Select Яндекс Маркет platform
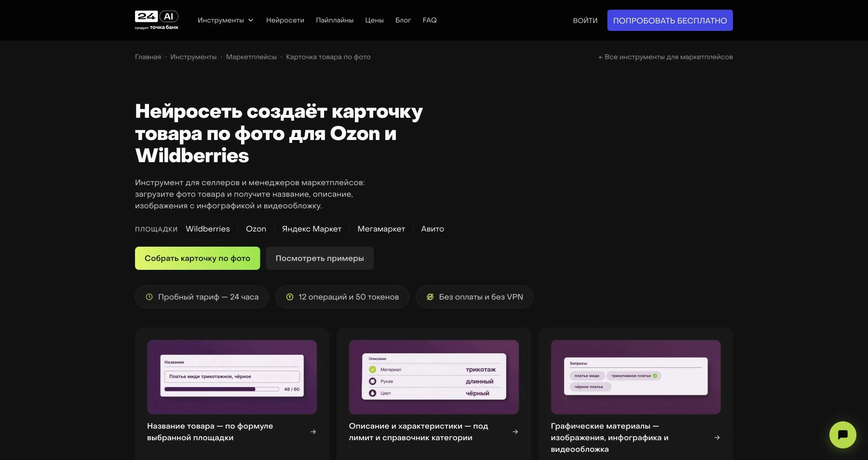868x460 pixels. (x=312, y=229)
